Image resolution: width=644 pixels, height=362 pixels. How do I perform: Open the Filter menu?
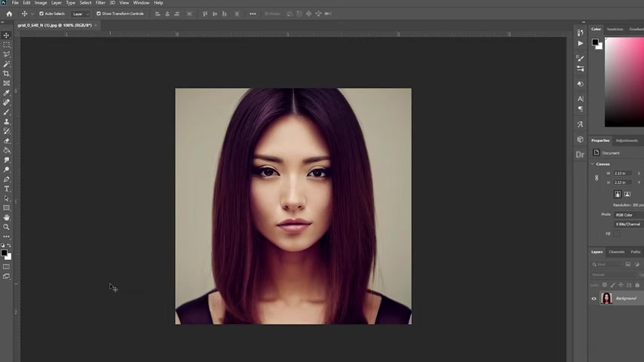100,3
